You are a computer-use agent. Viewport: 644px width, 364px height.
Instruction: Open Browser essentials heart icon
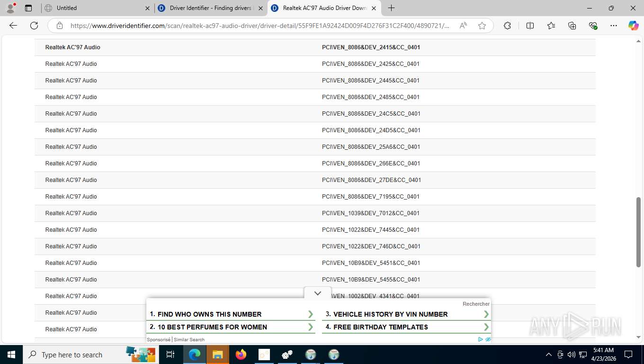point(593,26)
